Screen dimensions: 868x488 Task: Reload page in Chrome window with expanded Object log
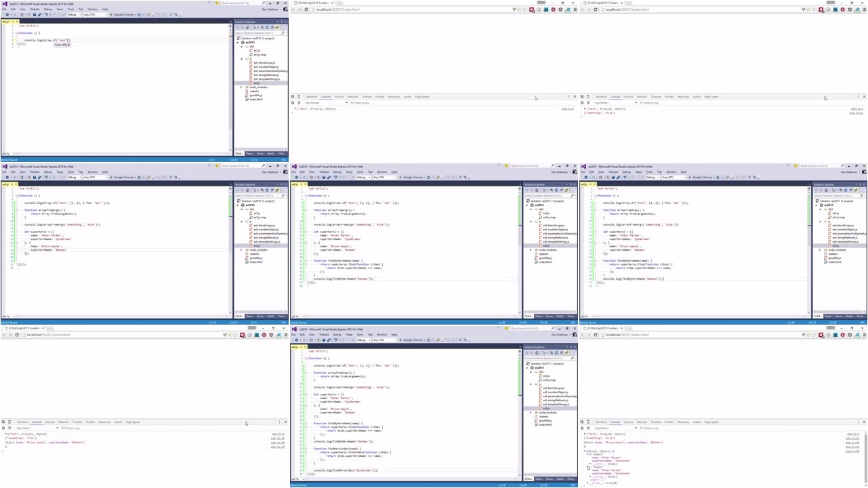(x=595, y=335)
